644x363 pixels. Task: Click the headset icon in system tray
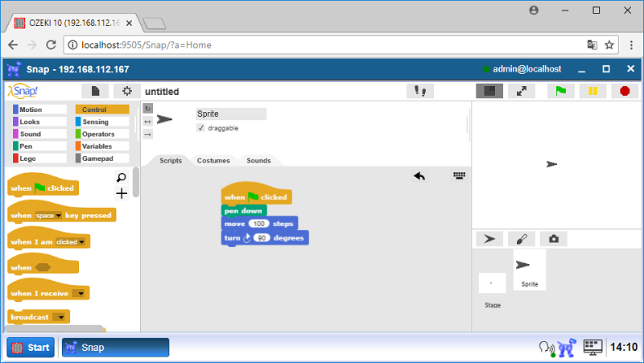tap(547, 348)
